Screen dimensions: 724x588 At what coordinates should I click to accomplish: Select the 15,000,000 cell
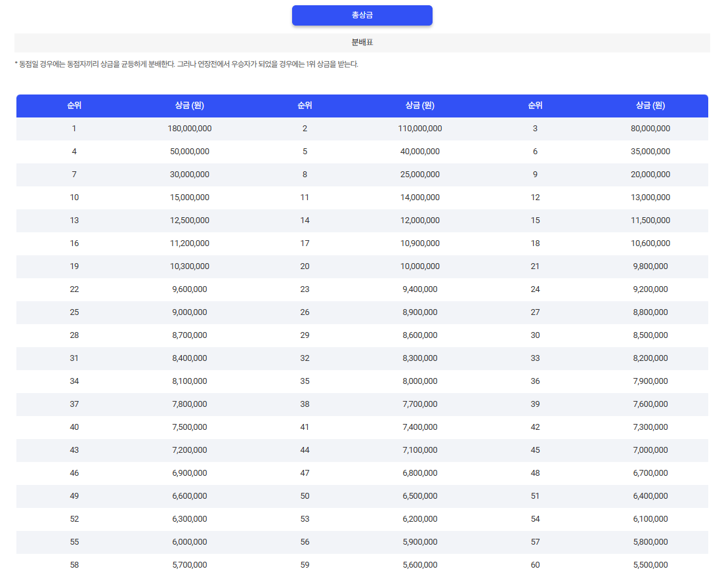click(x=189, y=198)
